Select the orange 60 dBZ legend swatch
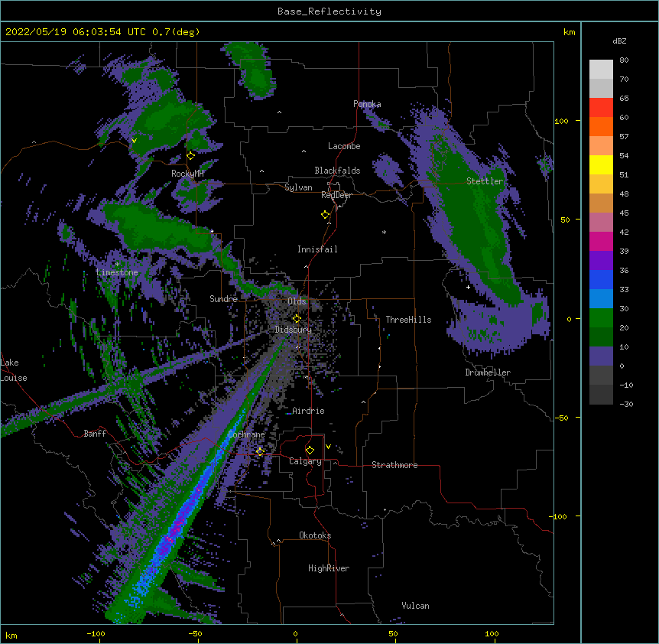The width and height of the screenshot is (659, 644). coord(601,126)
